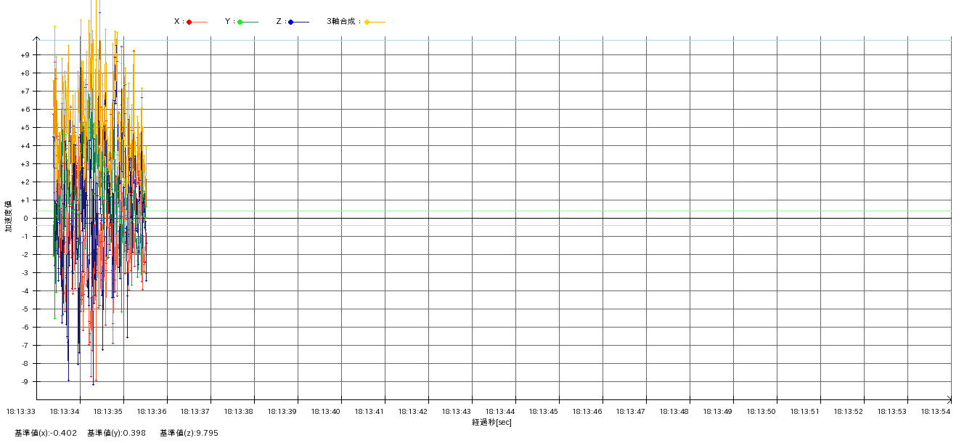Click the red X legend marker
Viewport: 980px width, 443px height.
click(x=189, y=22)
